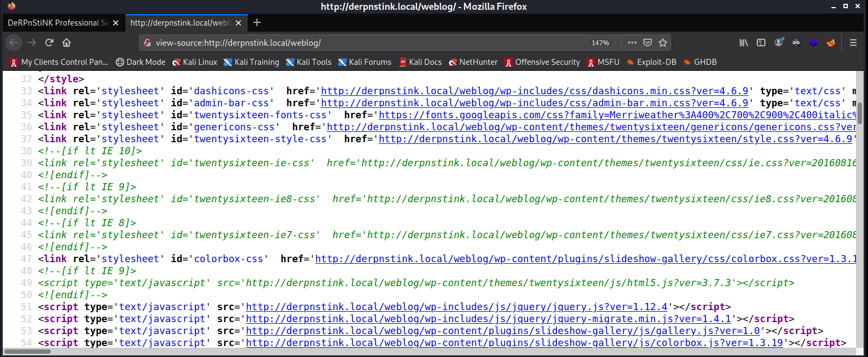
Task: Open the Library icon in the toolbar
Action: click(x=744, y=43)
